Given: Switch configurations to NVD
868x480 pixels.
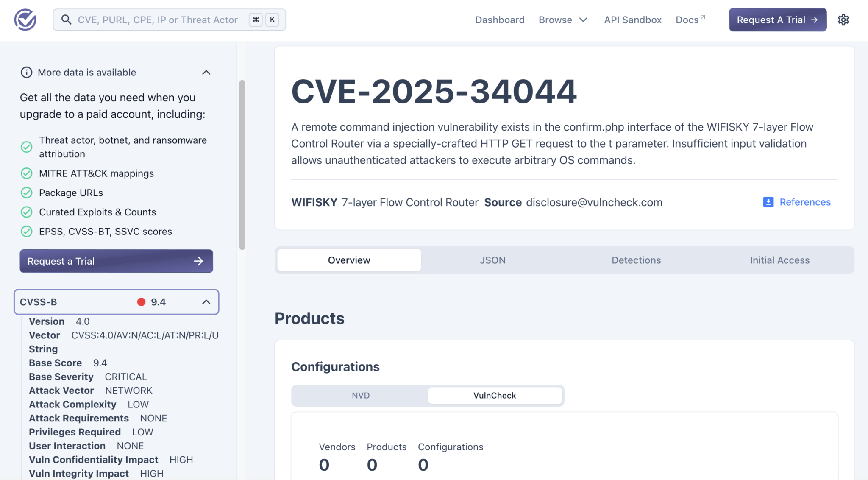Looking at the screenshot, I should 361,396.
